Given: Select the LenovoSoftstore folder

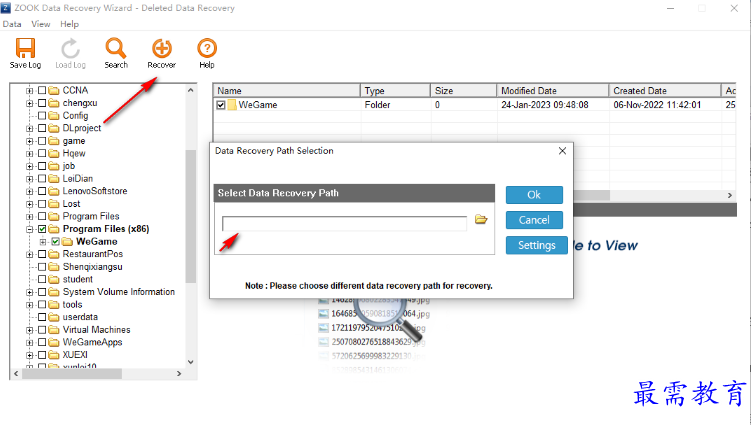Looking at the screenshot, I should point(95,191).
